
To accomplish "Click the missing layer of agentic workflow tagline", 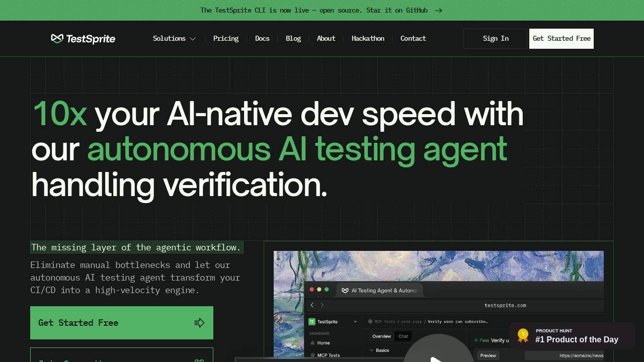I will (136, 247).
